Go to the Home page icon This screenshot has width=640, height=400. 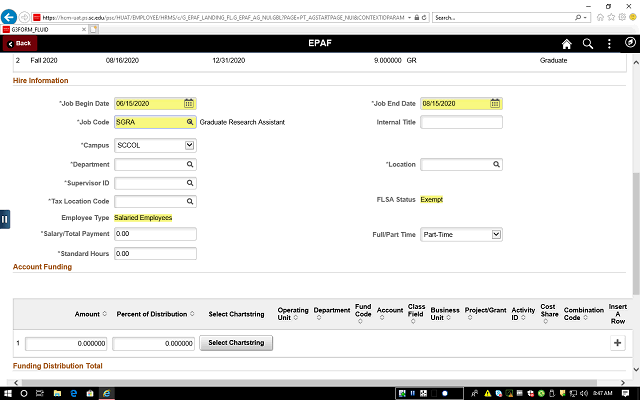point(567,44)
